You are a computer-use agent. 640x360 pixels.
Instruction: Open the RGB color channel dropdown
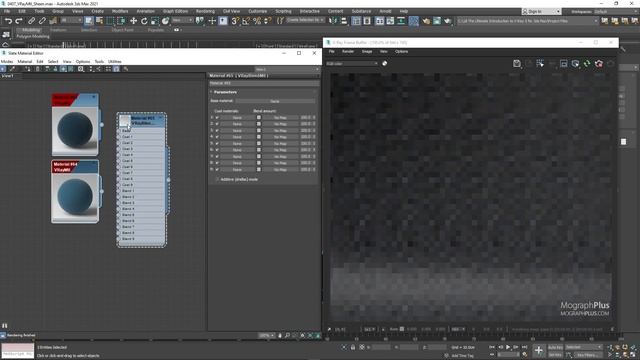(352, 64)
